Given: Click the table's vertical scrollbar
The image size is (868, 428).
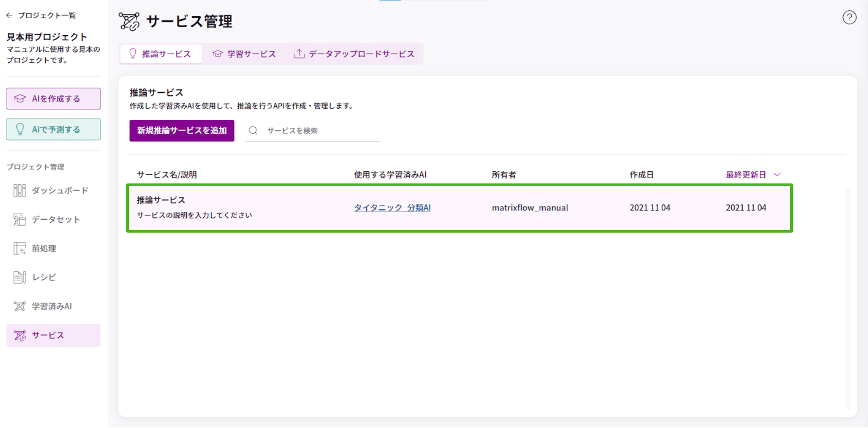Looking at the screenshot, I should pos(848,298).
